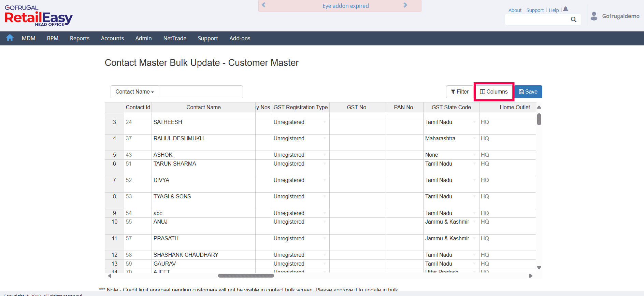
Task: Open GST Registration Type dropdown for SATHEESH
Action: 325,122
